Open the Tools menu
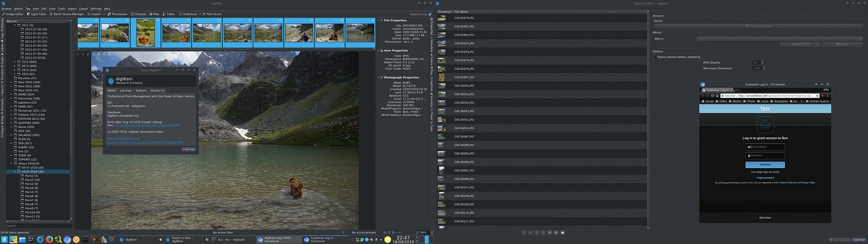Image resolution: width=868 pixels, height=244 pixels. [x=61, y=9]
